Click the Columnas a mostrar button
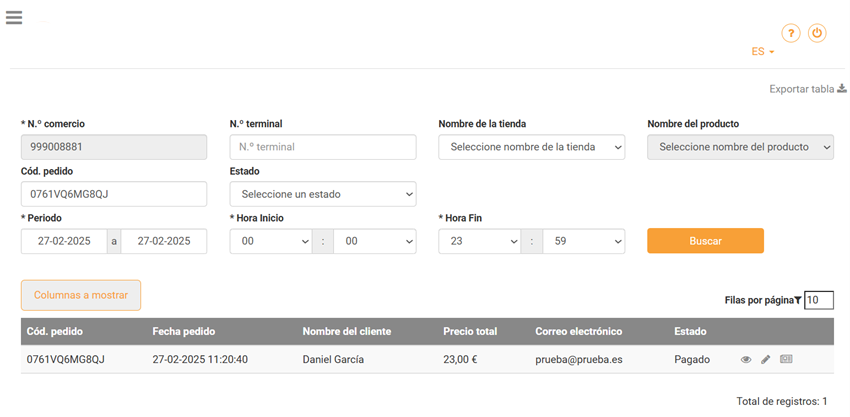Image resolution: width=850 pixels, height=417 pixels. (81, 295)
